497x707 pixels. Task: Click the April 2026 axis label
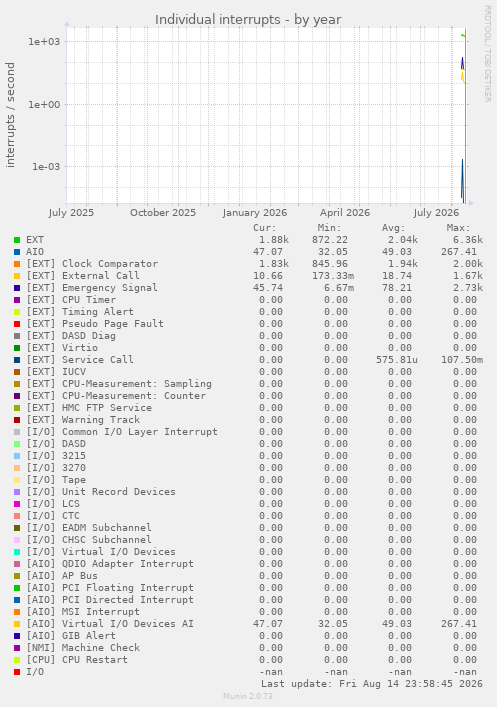click(345, 212)
